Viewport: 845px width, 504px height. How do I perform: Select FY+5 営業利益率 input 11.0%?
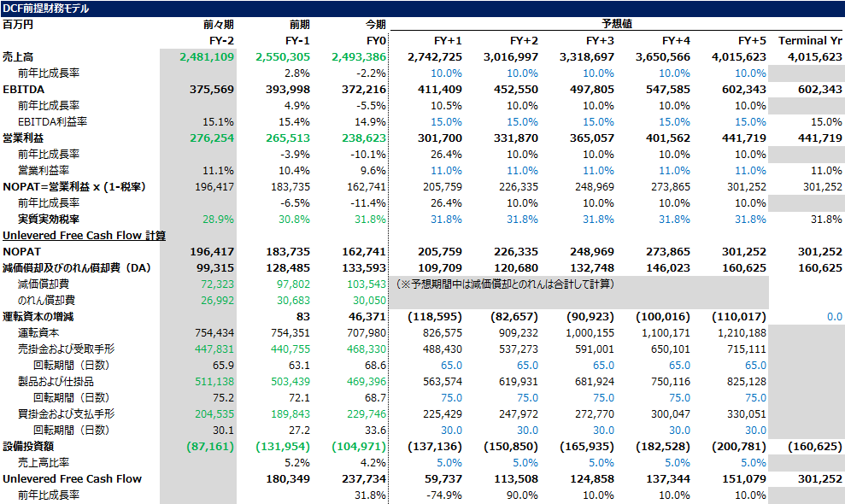[750, 171]
